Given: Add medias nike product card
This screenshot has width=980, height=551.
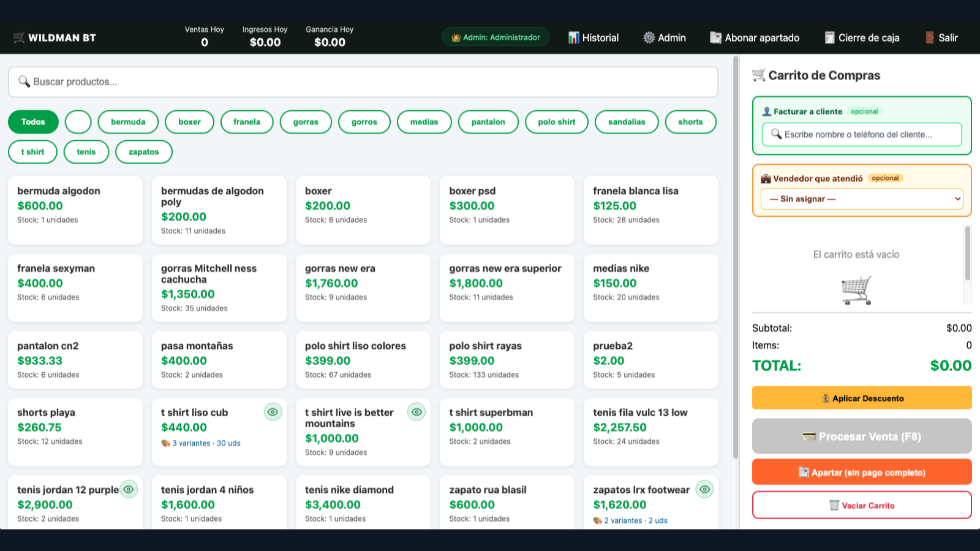Looking at the screenshot, I should pos(651,288).
